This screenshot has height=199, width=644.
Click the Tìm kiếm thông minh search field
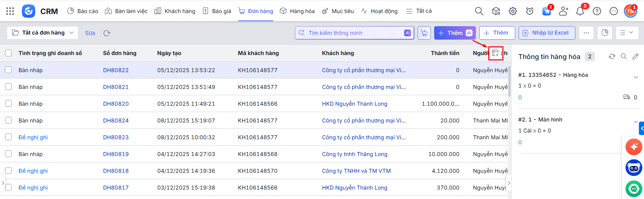point(353,33)
